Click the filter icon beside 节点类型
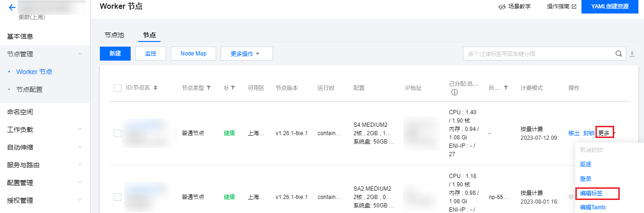The image size is (644, 213). pos(209,88)
